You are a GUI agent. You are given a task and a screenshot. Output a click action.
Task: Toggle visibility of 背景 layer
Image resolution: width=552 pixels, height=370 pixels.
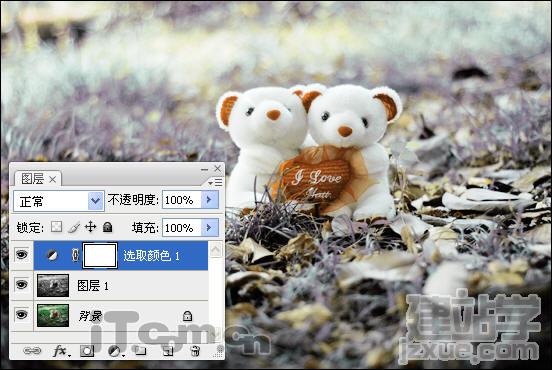[x=21, y=314]
